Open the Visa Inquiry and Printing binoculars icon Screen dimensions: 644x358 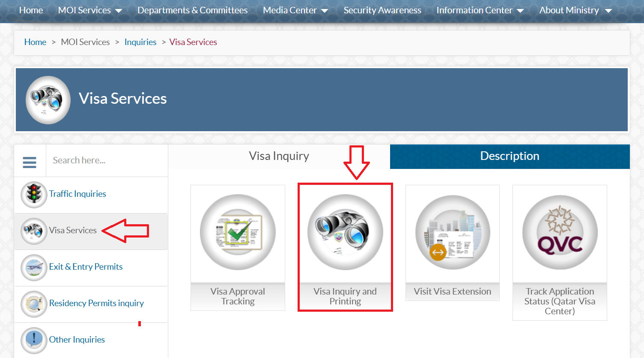345,232
